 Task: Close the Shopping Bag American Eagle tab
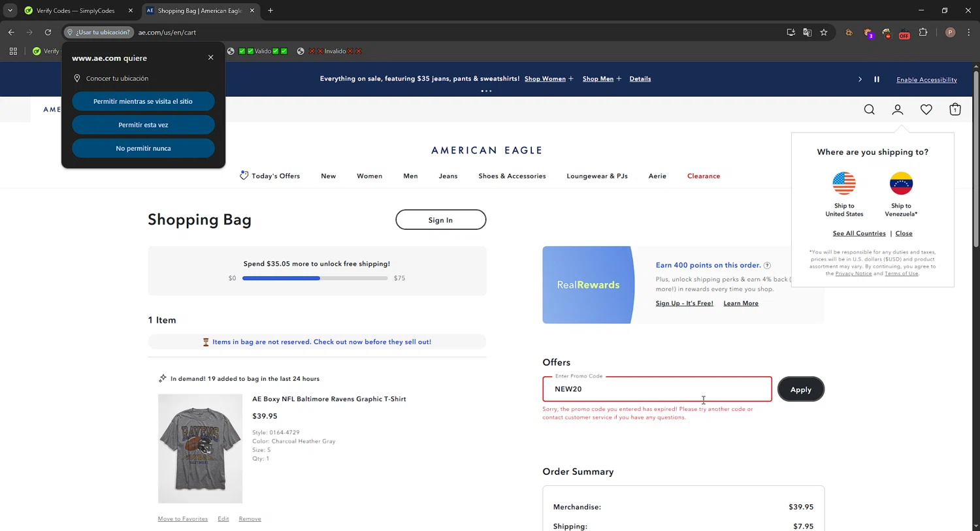252,10
